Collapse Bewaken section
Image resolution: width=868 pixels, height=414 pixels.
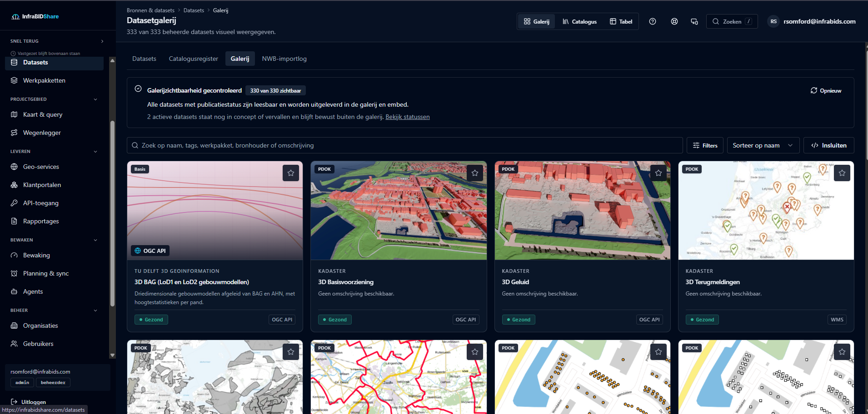tap(95, 240)
